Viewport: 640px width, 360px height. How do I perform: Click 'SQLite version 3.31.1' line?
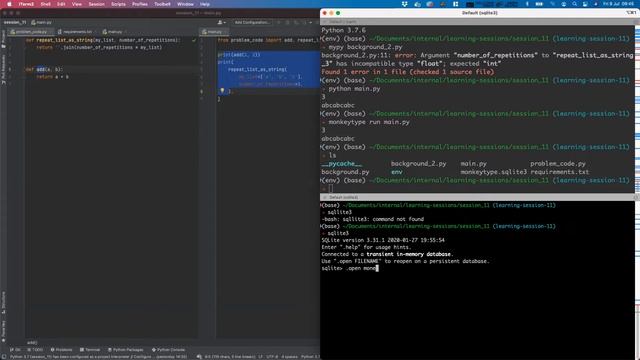(x=383, y=240)
